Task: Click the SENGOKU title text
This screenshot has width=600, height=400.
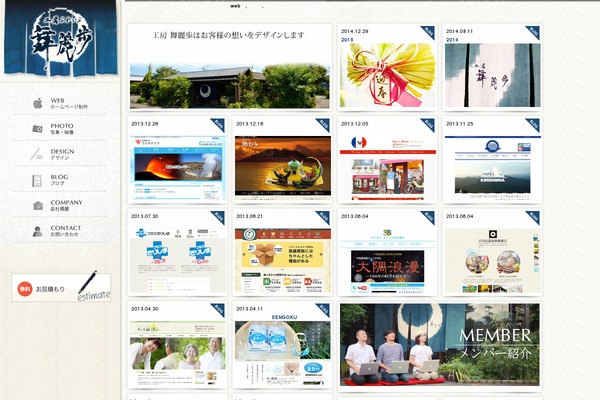Action: coord(284,317)
